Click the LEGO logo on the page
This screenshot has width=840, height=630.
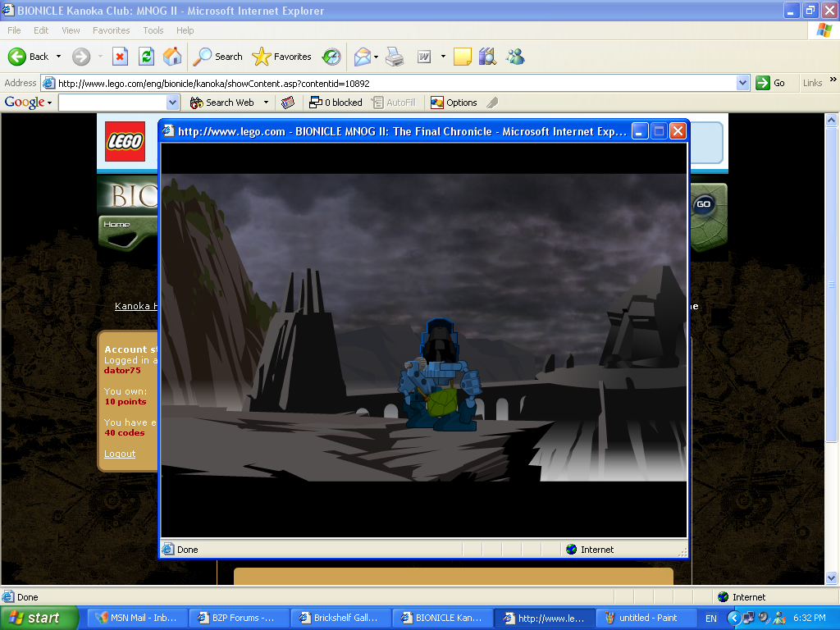[125, 141]
